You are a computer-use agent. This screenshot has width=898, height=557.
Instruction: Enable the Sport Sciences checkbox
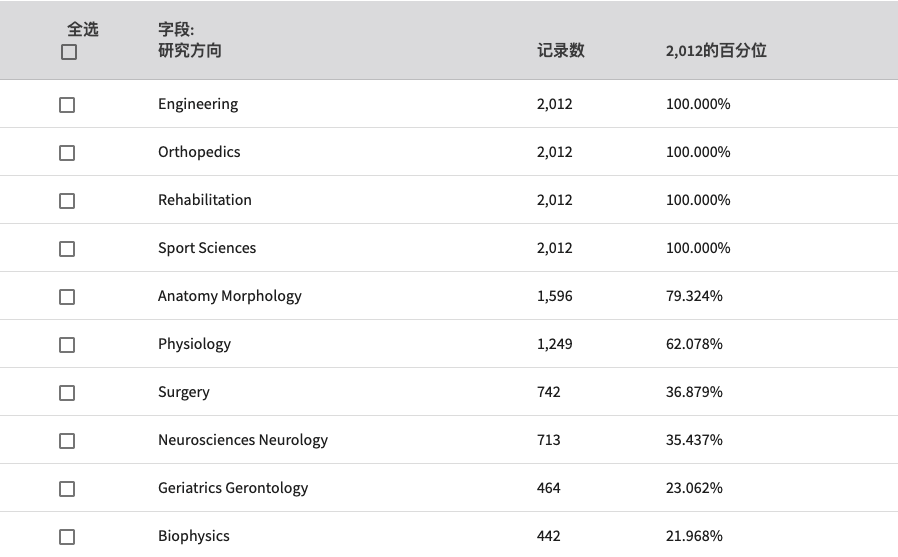pyautogui.click(x=67, y=249)
